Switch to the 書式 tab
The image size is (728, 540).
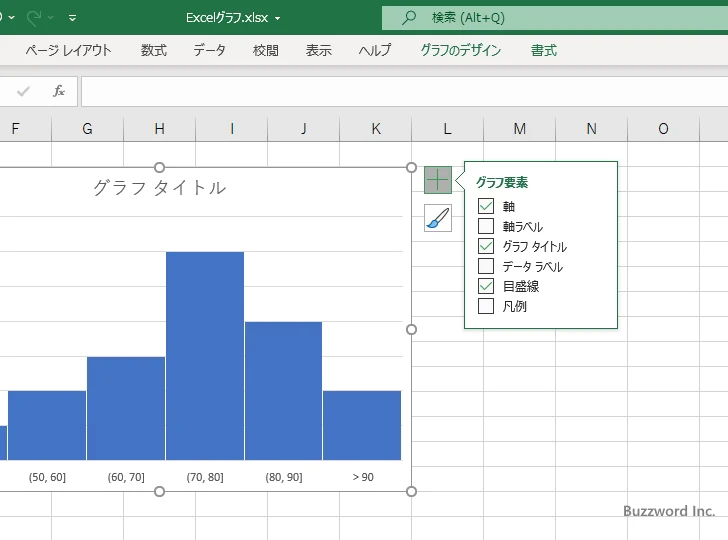pos(544,50)
